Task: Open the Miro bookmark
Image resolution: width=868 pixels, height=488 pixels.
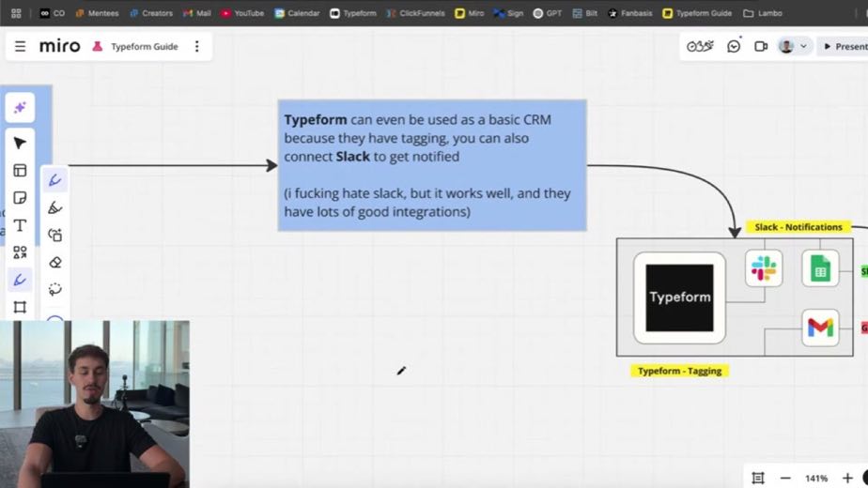Action: click(x=470, y=13)
